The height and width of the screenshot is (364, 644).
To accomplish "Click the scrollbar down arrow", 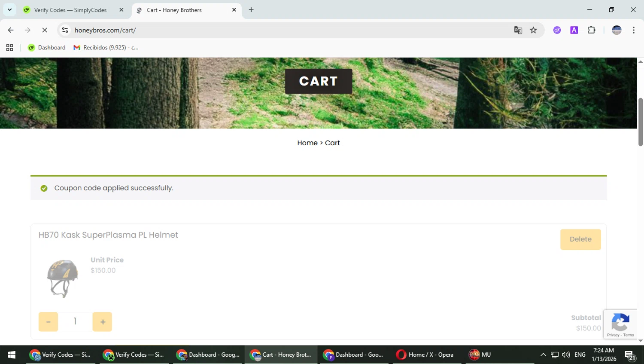I will pyautogui.click(x=641, y=341).
